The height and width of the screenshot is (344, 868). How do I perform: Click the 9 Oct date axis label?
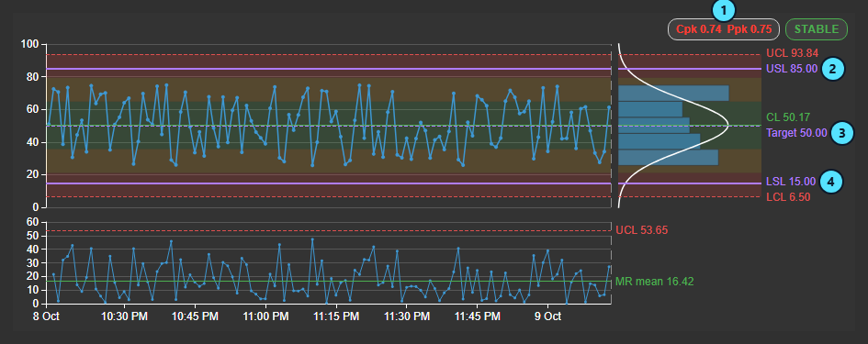[x=548, y=316]
